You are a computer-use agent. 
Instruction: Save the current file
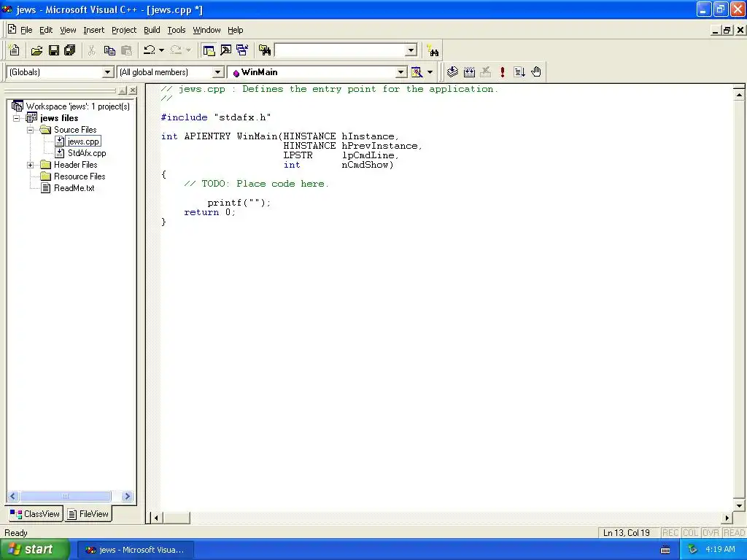coord(54,50)
